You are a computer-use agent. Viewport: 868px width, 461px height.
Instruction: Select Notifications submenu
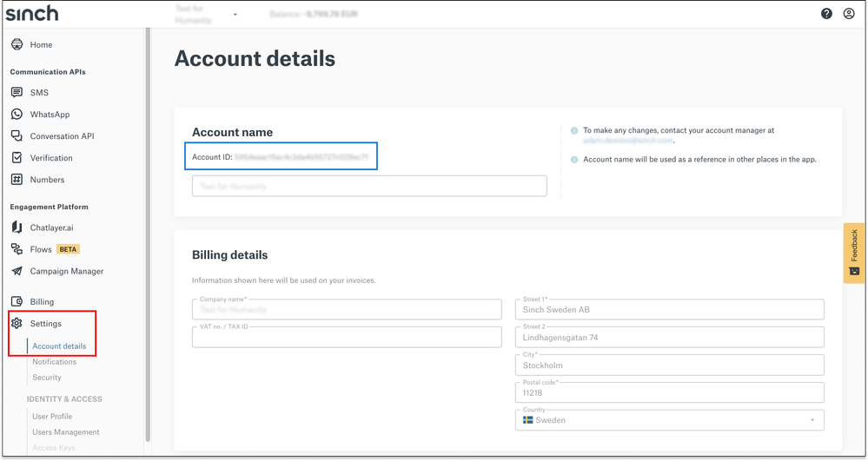pos(54,361)
